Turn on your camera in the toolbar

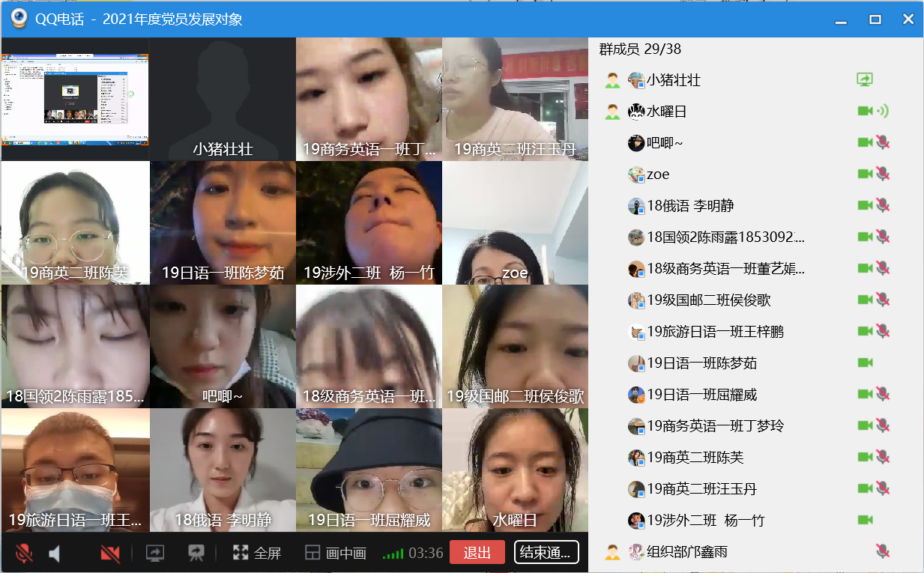point(110,554)
